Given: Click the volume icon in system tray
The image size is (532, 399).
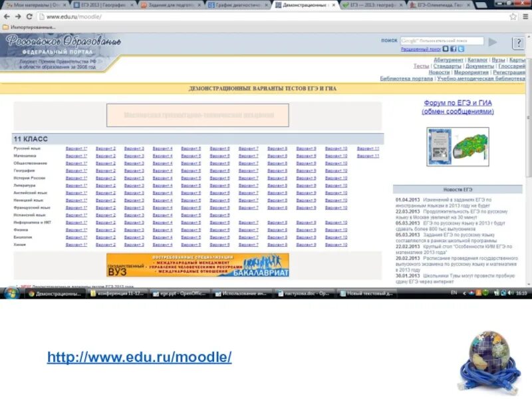Looking at the screenshot, I should tap(510, 293).
